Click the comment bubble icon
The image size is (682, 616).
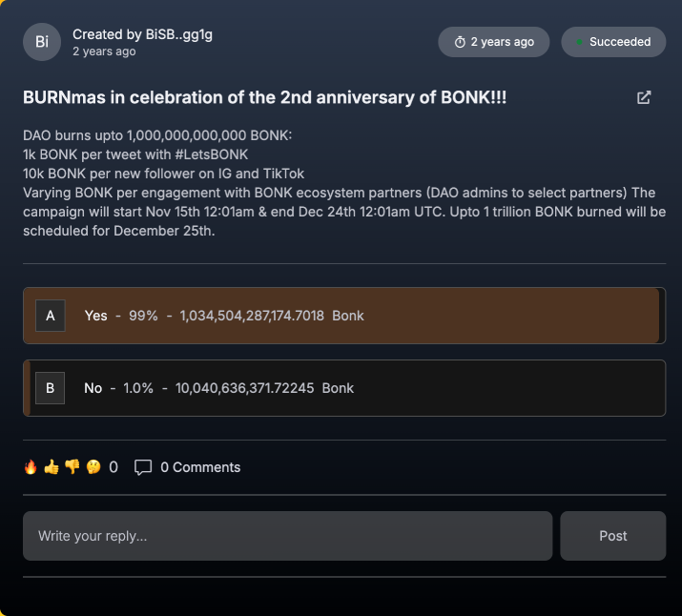point(143,467)
